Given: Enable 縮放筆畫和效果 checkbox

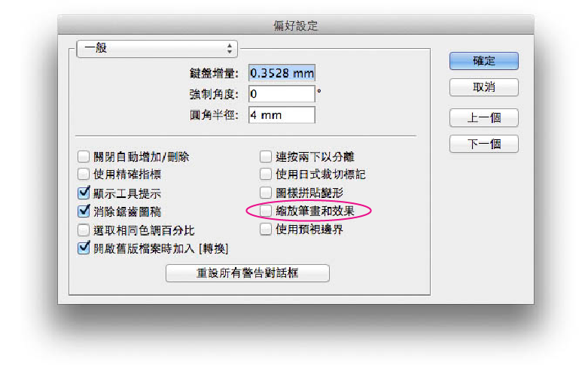Looking at the screenshot, I should (266, 211).
